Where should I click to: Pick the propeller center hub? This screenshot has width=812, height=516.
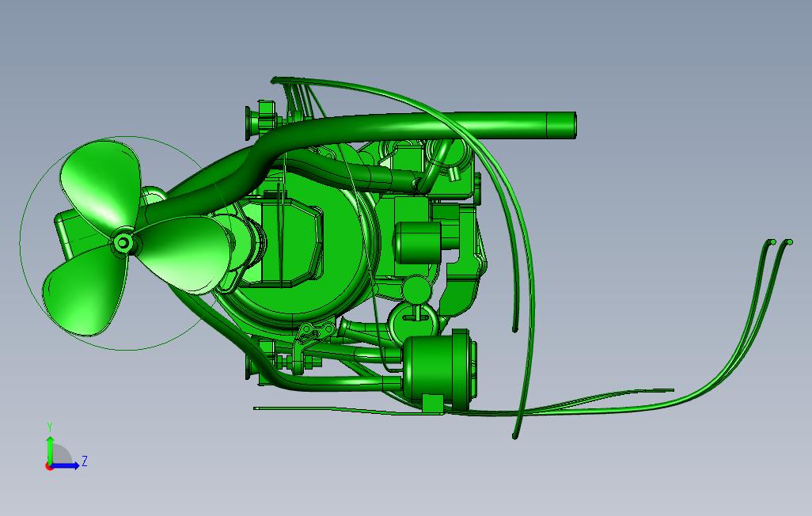123,242
